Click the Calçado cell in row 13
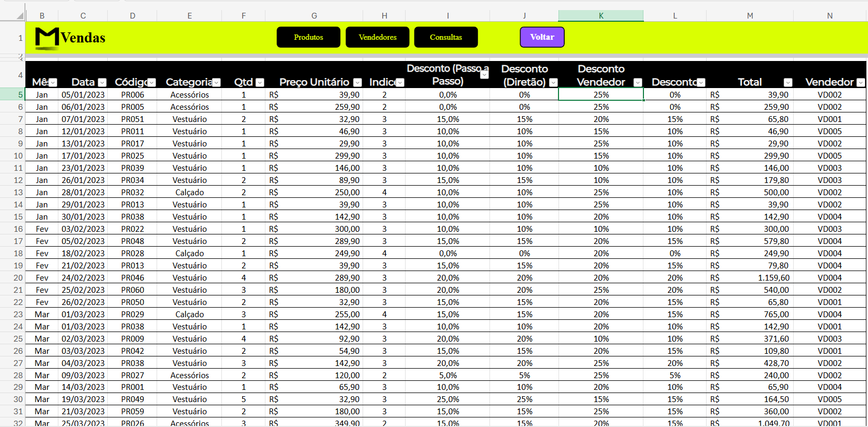The height and width of the screenshot is (427, 868). tap(190, 192)
